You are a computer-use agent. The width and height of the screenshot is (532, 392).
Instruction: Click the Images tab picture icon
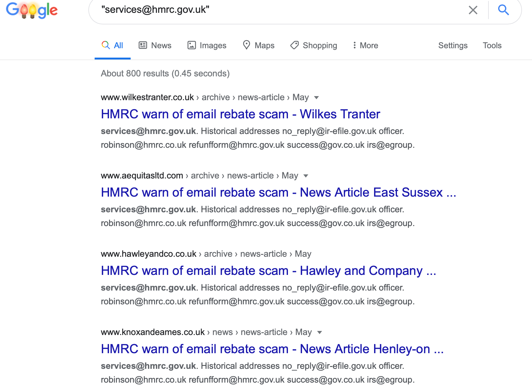191,45
